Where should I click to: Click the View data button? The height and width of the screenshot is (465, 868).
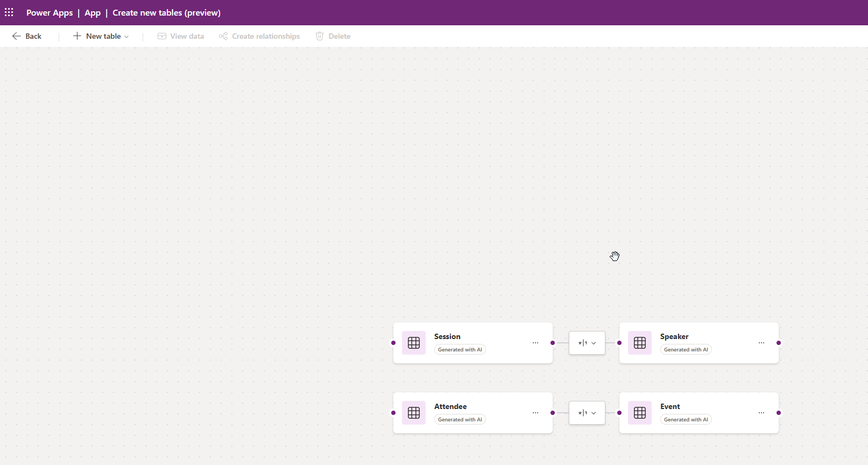pos(181,36)
